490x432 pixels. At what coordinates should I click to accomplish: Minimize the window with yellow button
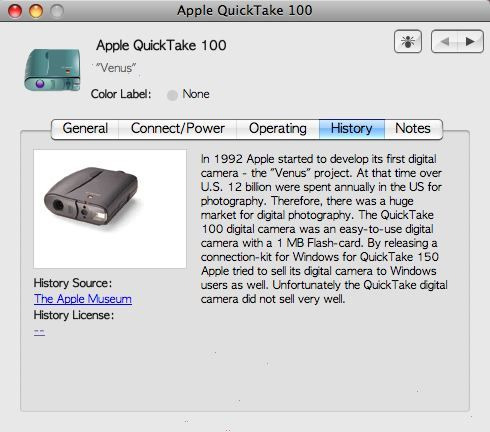(36, 11)
